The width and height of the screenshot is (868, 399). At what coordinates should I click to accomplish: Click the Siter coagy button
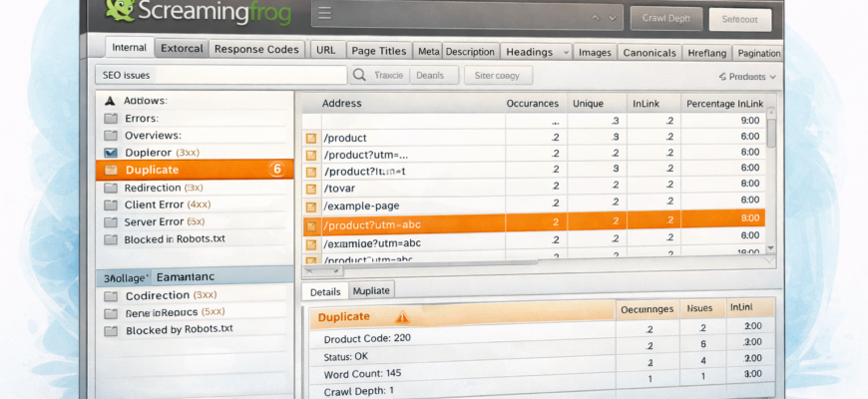coord(498,76)
